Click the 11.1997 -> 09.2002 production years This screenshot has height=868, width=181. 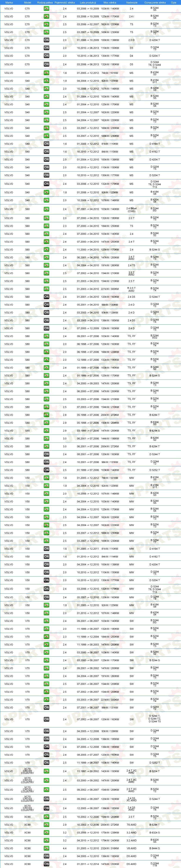[x=88, y=771]
